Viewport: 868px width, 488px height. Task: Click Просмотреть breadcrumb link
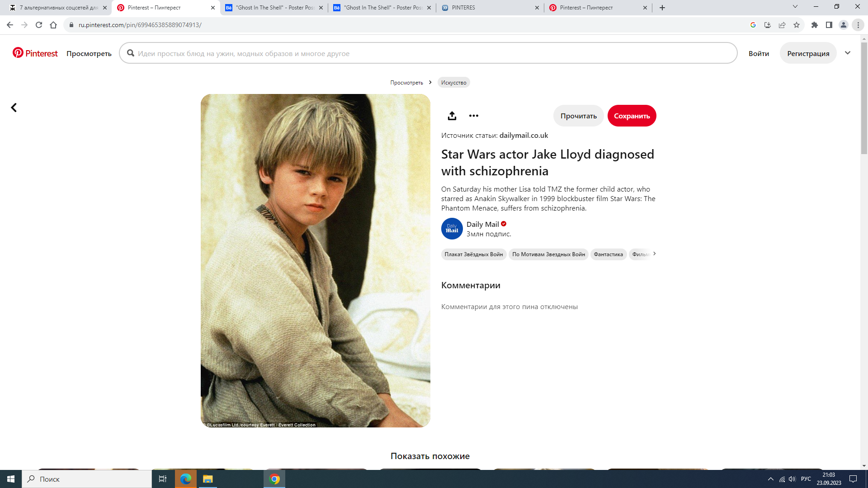click(406, 83)
